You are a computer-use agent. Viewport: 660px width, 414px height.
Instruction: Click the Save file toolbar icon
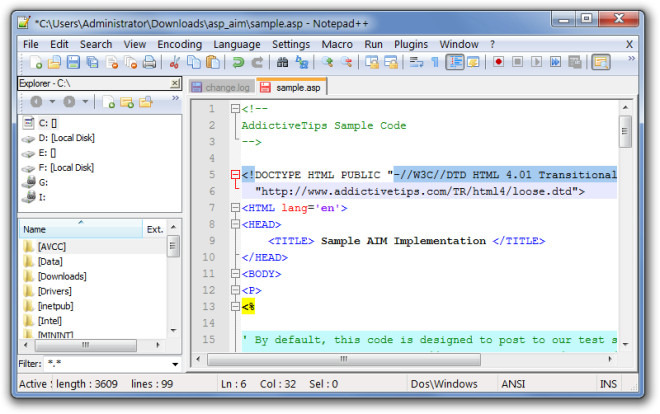[73, 62]
